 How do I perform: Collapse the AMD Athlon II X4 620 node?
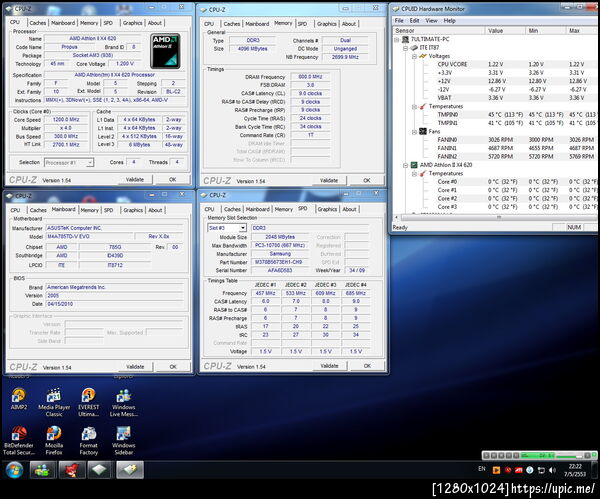pyautogui.click(x=405, y=165)
